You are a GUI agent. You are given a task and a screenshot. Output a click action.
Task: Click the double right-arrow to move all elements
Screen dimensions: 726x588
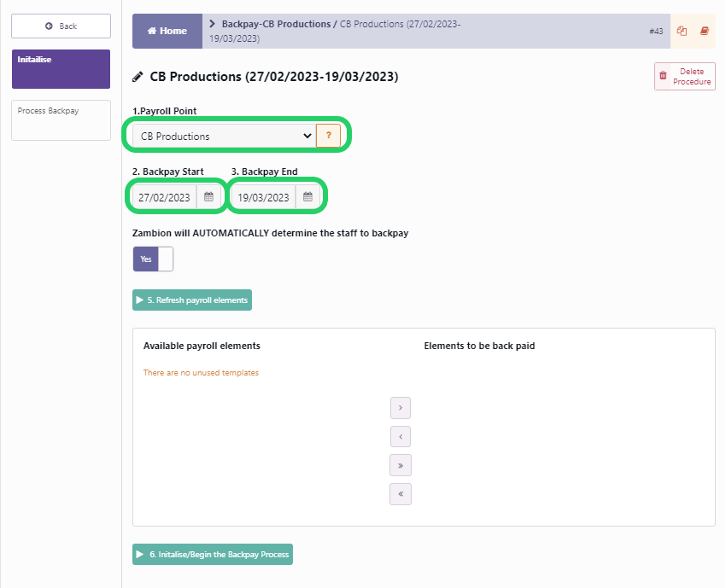[x=401, y=465]
